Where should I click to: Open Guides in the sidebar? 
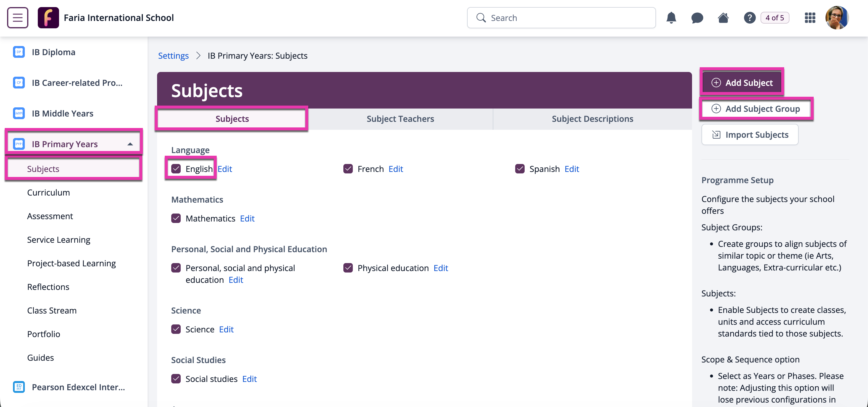tap(40, 357)
